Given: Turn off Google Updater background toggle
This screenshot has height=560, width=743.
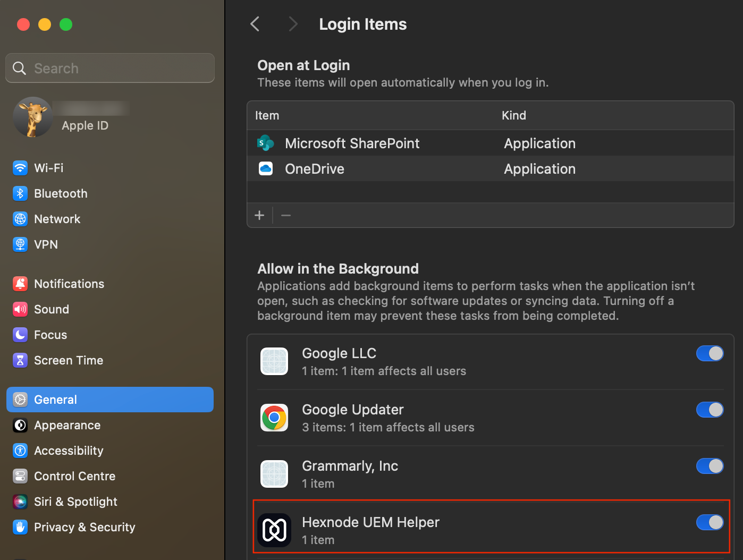Looking at the screenshot, I should [x=710, y=410].
